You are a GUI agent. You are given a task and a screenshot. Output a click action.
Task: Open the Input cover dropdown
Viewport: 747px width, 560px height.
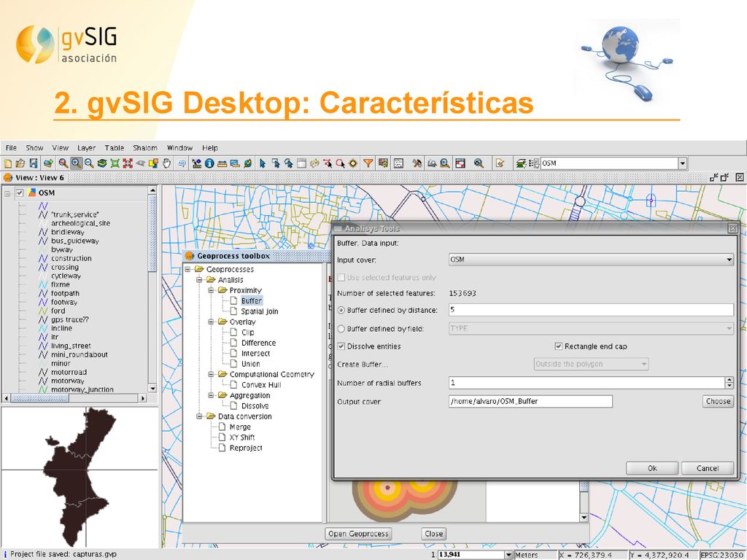pyautogui.click(x=591, y=260)
